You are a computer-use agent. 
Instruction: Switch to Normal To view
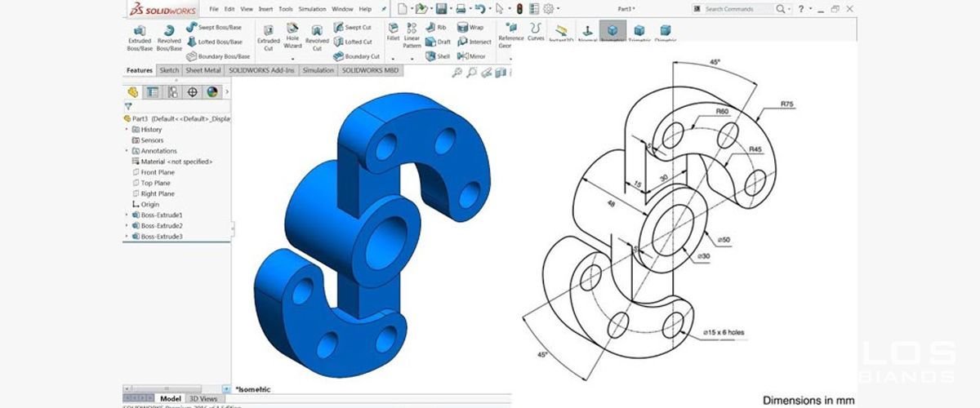tap(588, 33)
